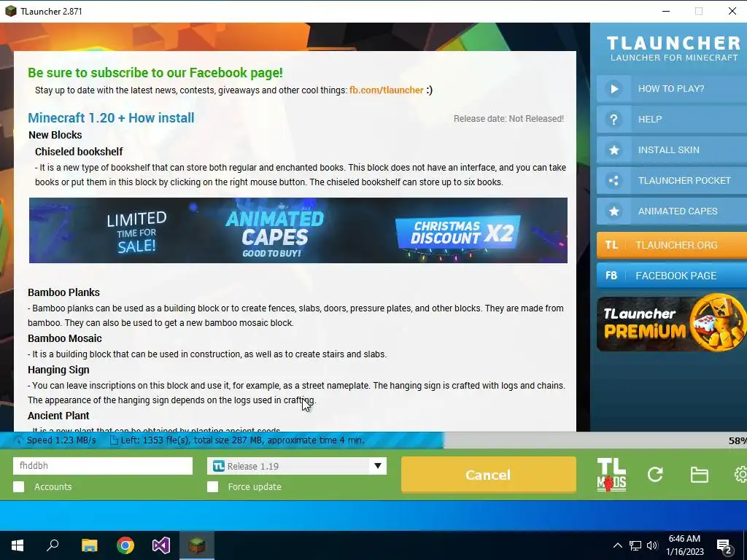Click the question mark Help icon
This screenshot has width=747, height=560.
[x=614, y=119]
